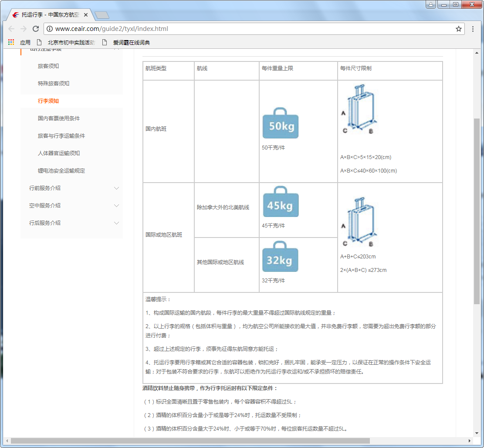Image resolution: width=484 pixels, height=448 pixels.
Task: Click the 32千克/件 text
Action: coord(273,281)
